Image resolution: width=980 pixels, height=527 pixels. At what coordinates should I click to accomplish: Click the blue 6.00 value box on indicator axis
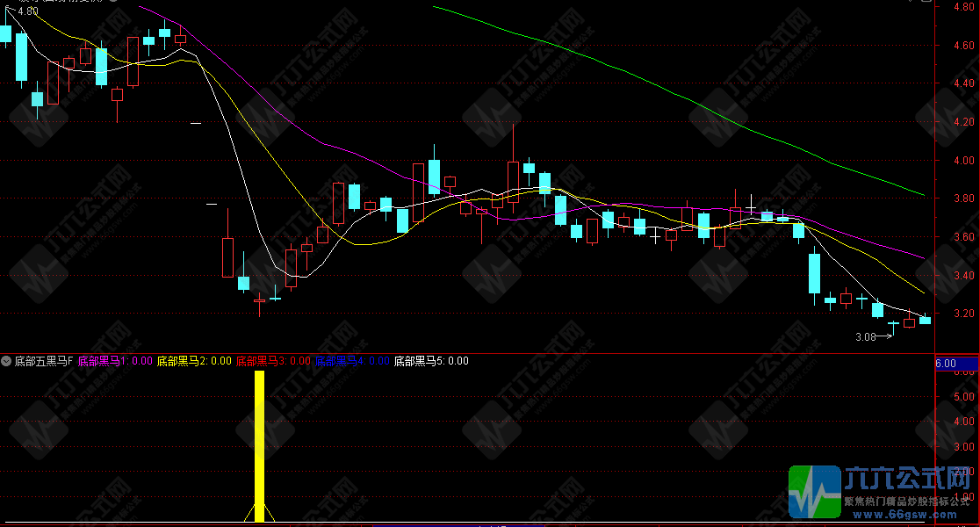(x=955, y=363)
